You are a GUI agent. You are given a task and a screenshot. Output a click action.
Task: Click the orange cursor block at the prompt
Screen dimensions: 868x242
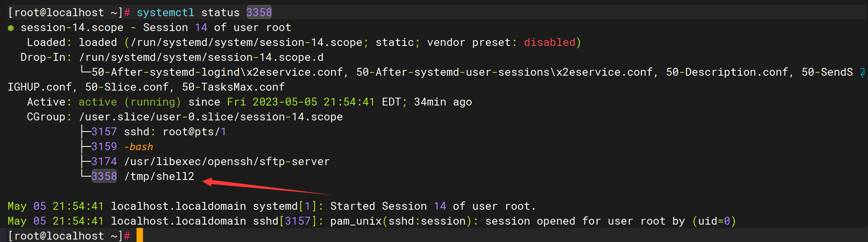coord(140,235)
